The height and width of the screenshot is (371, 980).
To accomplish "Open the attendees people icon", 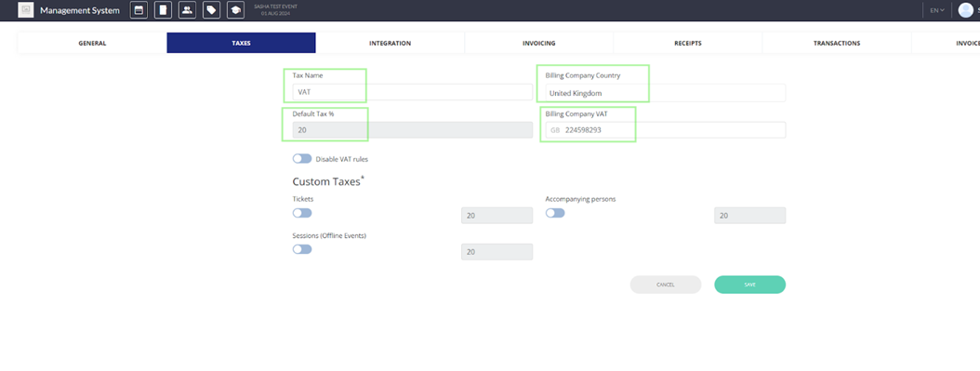I will [x=187, y=10].
